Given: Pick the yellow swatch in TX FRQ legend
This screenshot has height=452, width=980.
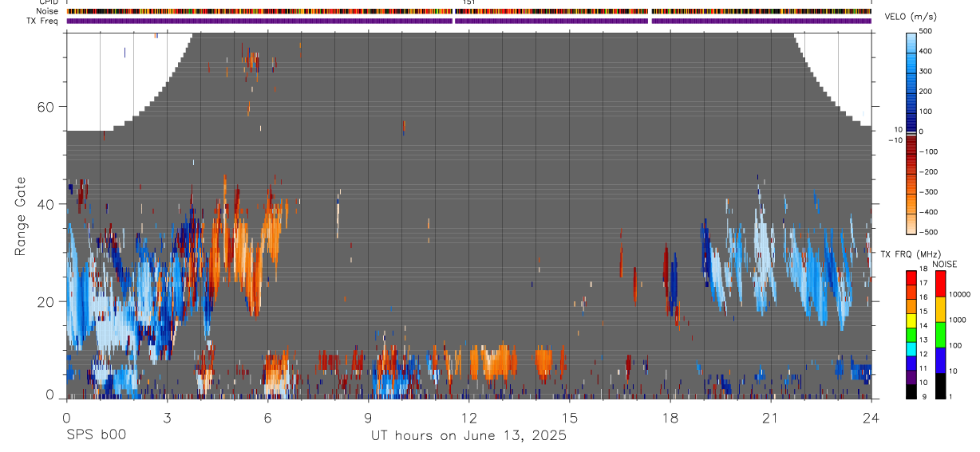Looking at the screenshot, I should click(x=911, y=319).
